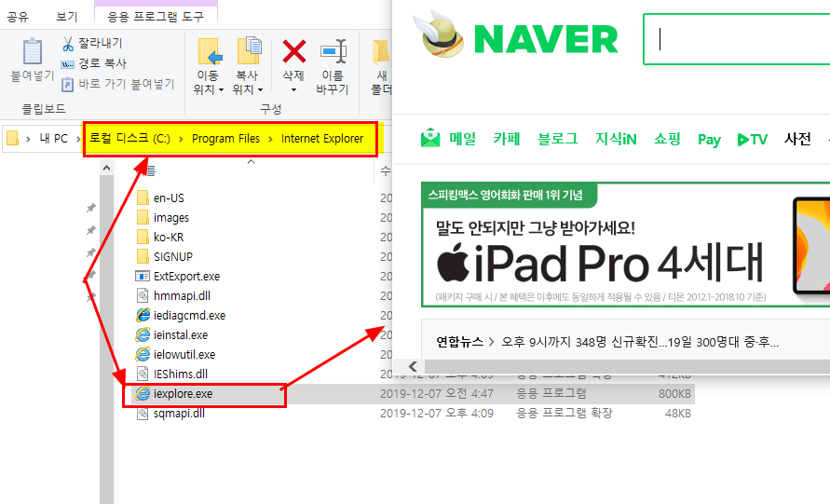Click the address bar folder icon
Viewport: 830px width, 504px height.
[13, 138]
